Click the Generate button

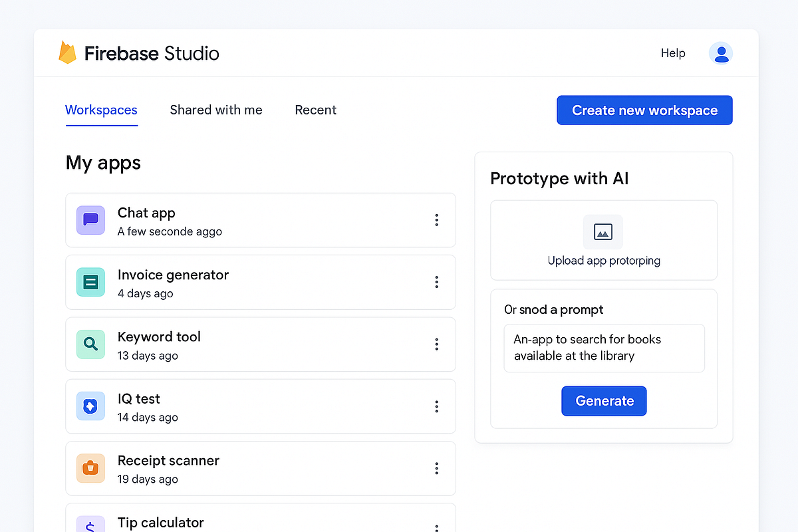[x=603, y=400]
